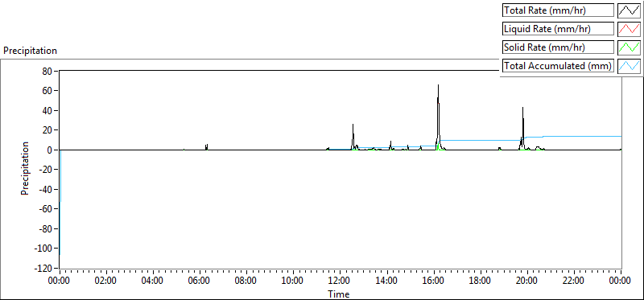Select the Solid Rate (mm/hr) legend label
The image size is (644, 300).
(x=559, y=47)
